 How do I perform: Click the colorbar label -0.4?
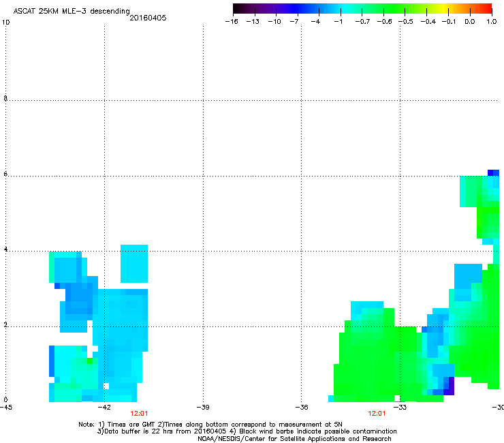(428, 22)
